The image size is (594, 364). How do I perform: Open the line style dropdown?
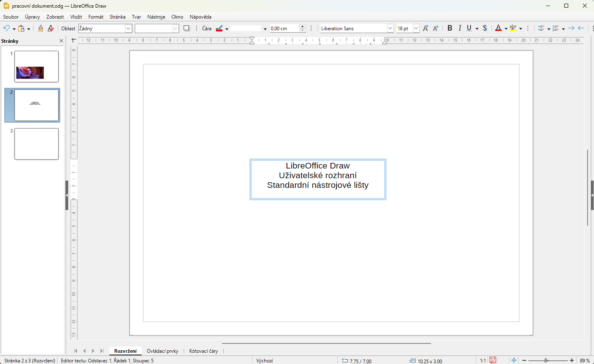(x=265, y=29)
